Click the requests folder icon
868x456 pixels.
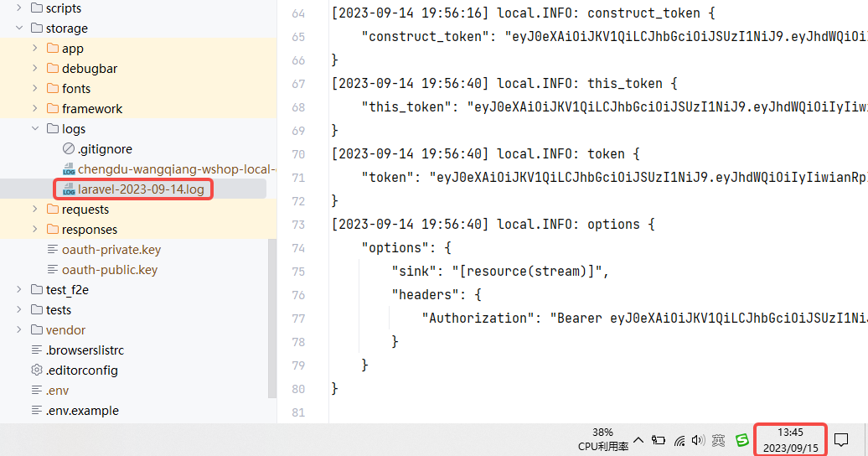[53, 209]
